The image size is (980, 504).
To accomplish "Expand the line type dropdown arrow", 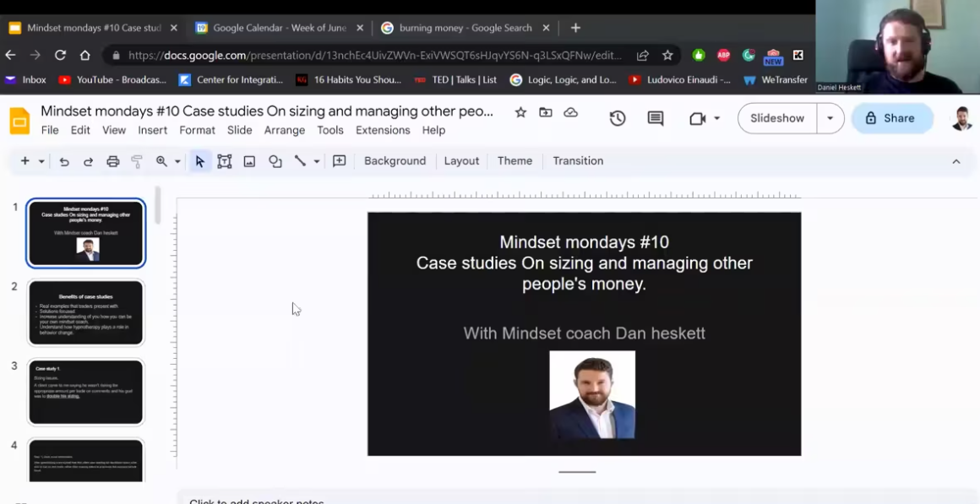I will click(317, 161).
